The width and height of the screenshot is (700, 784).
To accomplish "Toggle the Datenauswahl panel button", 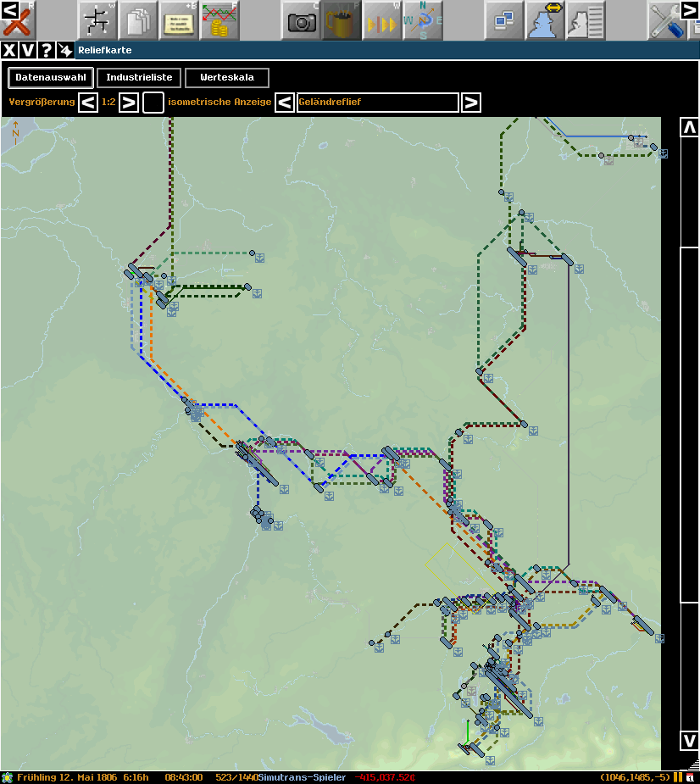I will [x=50, y=78].
